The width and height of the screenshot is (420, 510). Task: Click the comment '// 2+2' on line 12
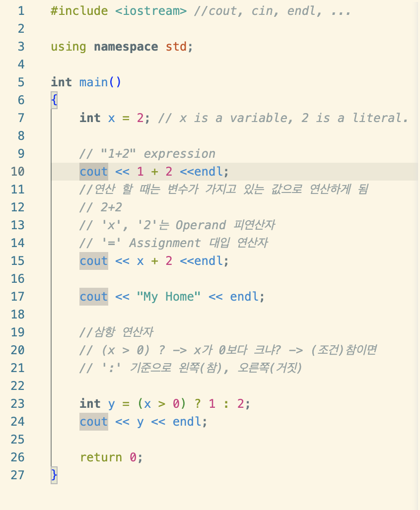(x=101, y=207)
